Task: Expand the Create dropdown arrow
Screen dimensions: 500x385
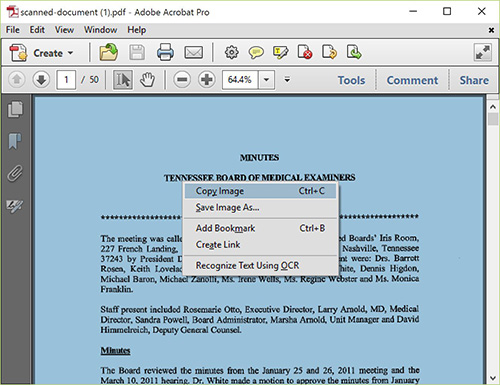Action: [70, 53]
